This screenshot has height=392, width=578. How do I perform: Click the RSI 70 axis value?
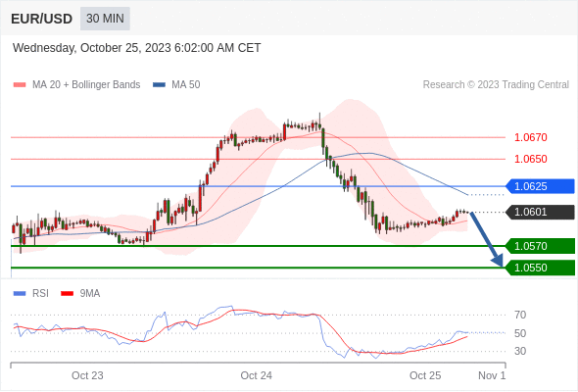[x=520, y=315]
